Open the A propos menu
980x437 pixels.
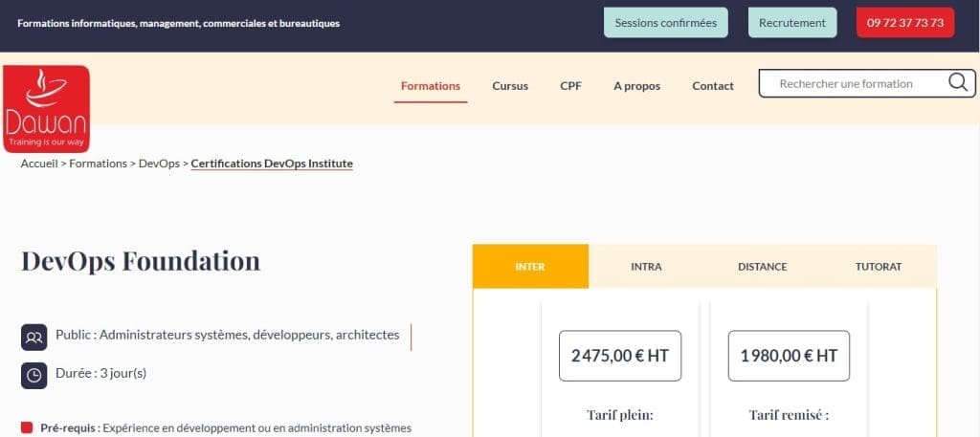636,86
